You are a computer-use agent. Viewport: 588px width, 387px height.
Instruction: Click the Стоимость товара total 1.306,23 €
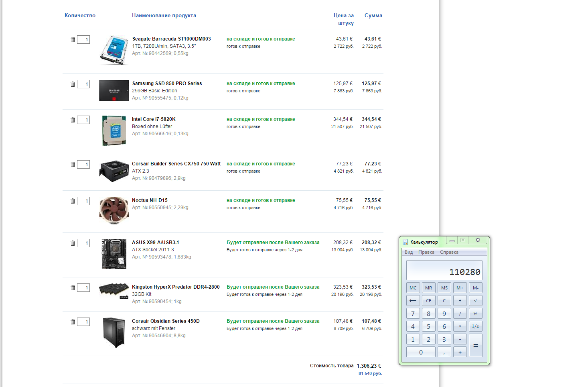pyautogui.click(x=369, y=366)
